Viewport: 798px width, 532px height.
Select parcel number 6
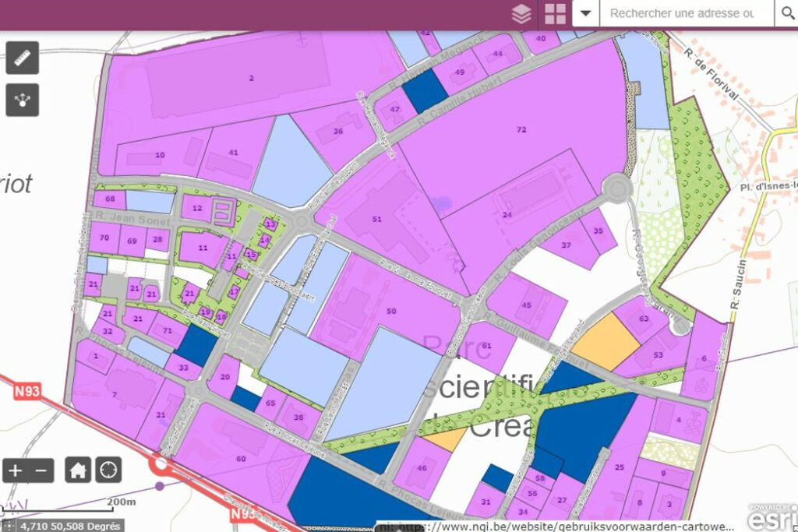pos(704,358)
